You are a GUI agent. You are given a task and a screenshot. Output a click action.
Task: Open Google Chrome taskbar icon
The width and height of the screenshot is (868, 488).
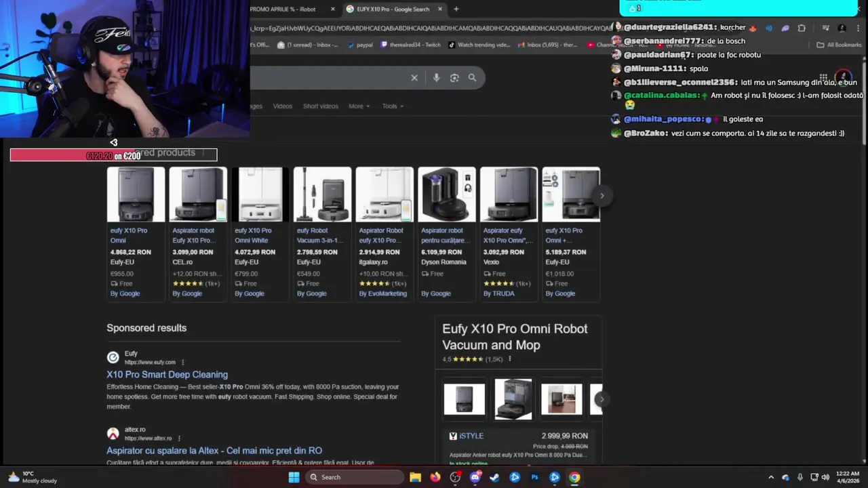click(574, 477)
